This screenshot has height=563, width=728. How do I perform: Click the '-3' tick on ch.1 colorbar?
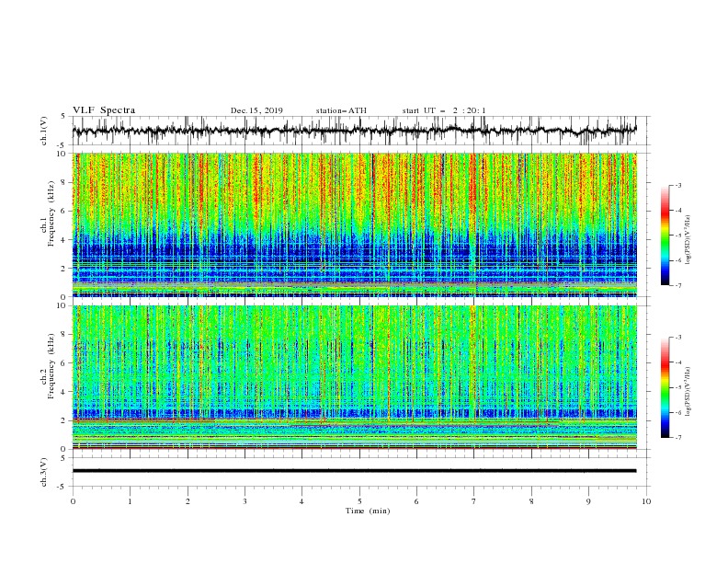click(678, 185)
